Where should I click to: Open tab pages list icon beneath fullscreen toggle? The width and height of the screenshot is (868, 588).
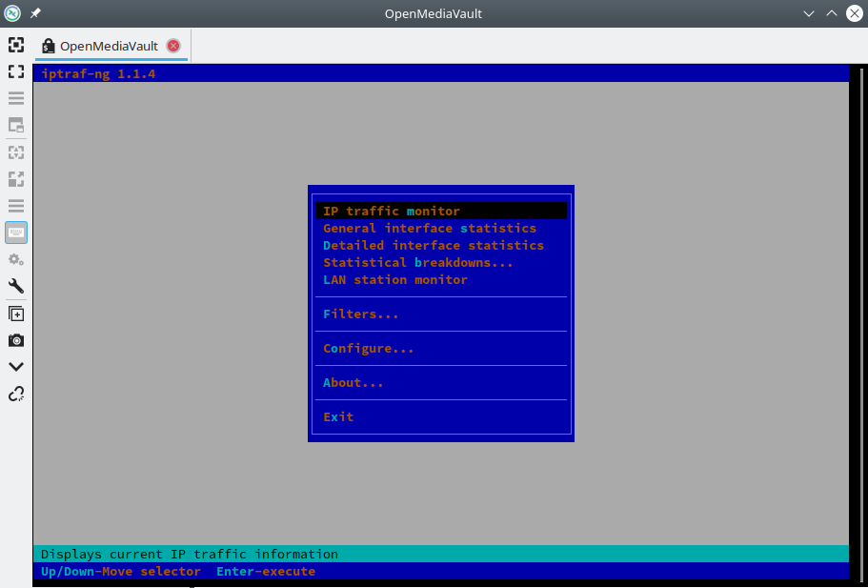click(16, 98)
